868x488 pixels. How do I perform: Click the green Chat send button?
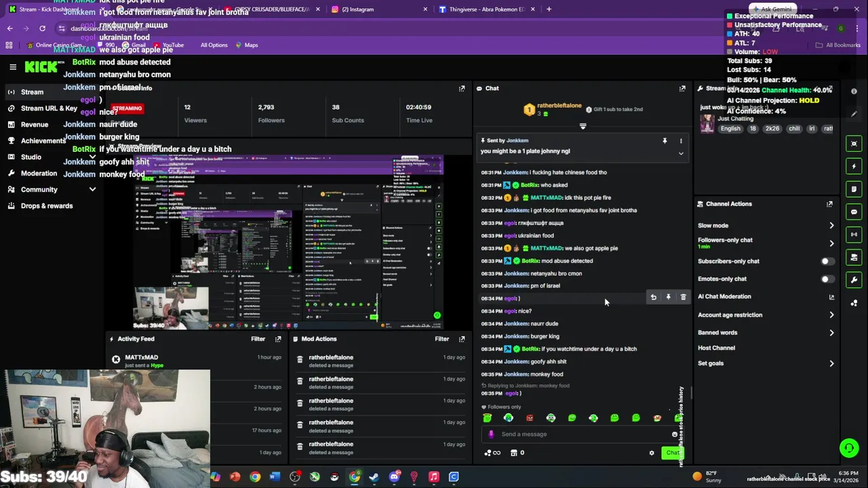click(x=671, y=453)
